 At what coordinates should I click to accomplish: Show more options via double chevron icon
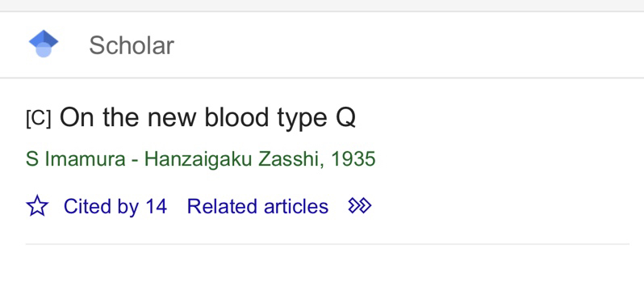(x=360, y=205)
